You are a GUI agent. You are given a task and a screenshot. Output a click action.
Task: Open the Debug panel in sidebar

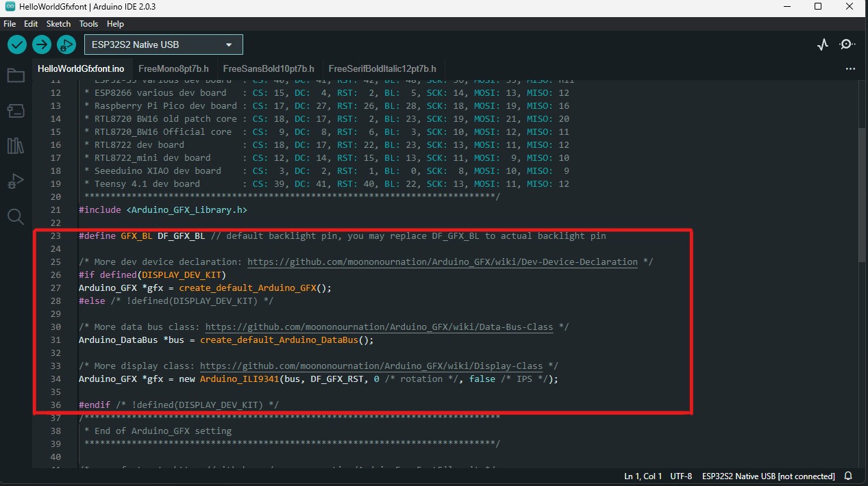pos(15,181)
